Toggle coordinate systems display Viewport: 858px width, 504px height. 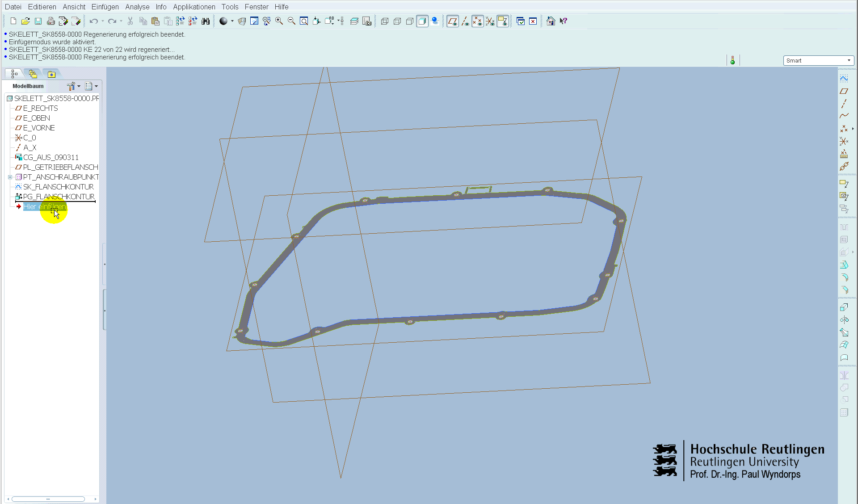tap(490, 21)
